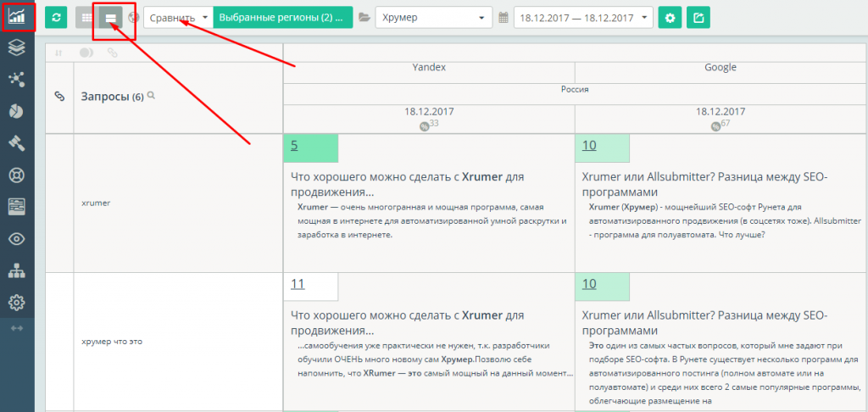Open the Сравнить mode dropdown
This screenshot has width=868, height=412.
point(178,17)
